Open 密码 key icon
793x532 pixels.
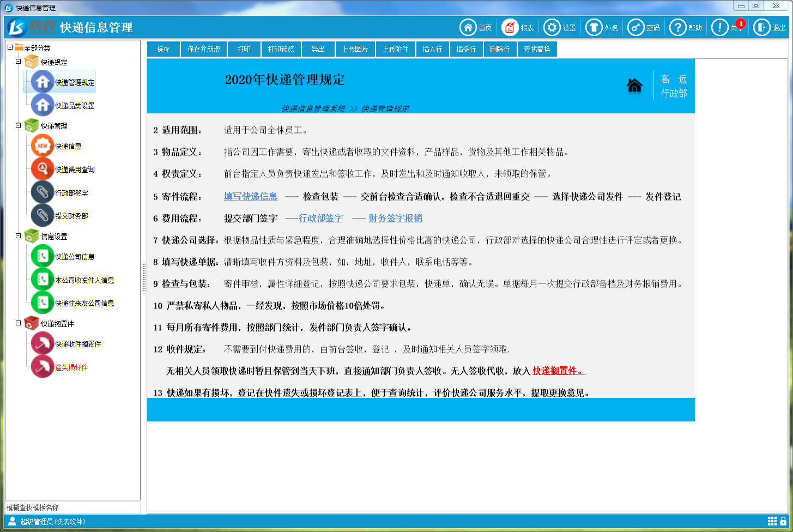636,27
